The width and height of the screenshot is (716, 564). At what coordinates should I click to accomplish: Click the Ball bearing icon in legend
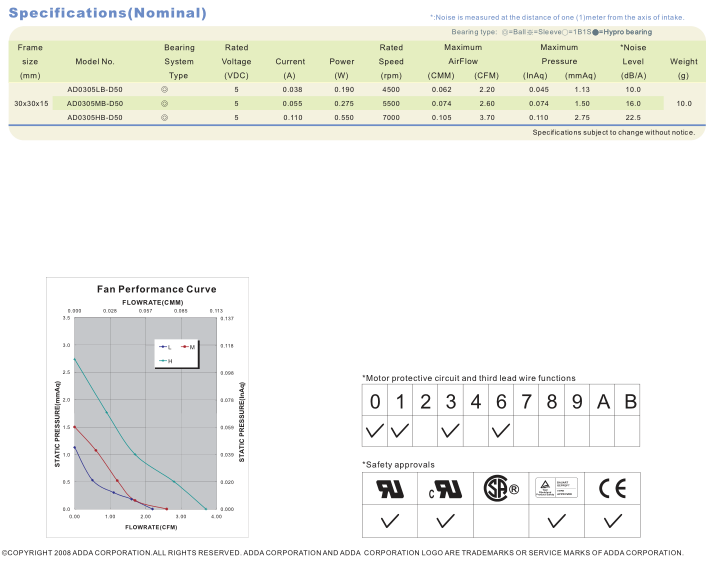click(x=505, y=32)
